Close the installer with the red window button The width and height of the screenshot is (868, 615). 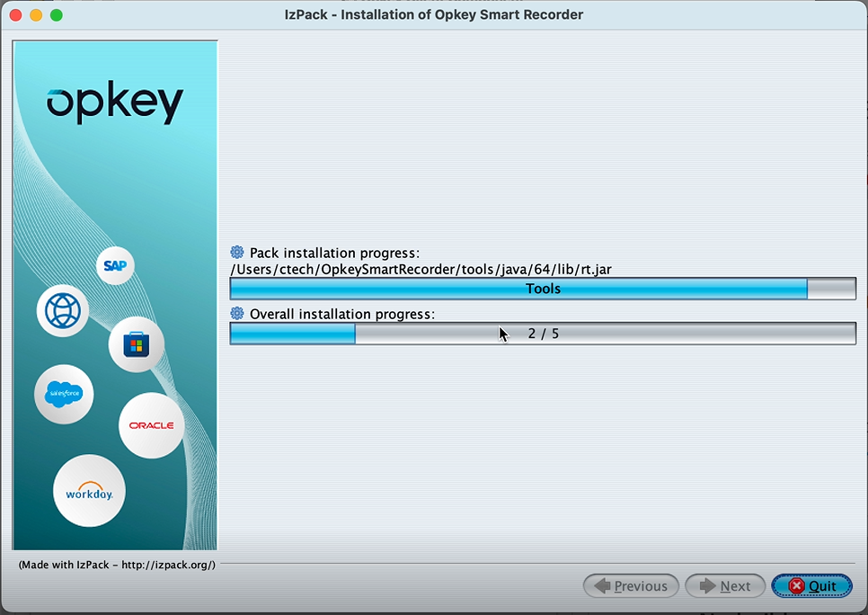point(16,15)
